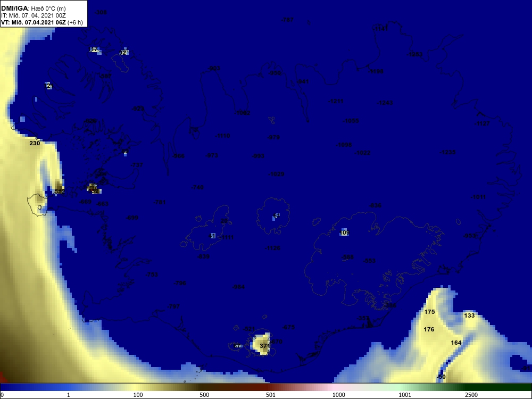Click the -1011 map value
The width and height of the screenshot is (532, 399).
click(x=478, y=197)
